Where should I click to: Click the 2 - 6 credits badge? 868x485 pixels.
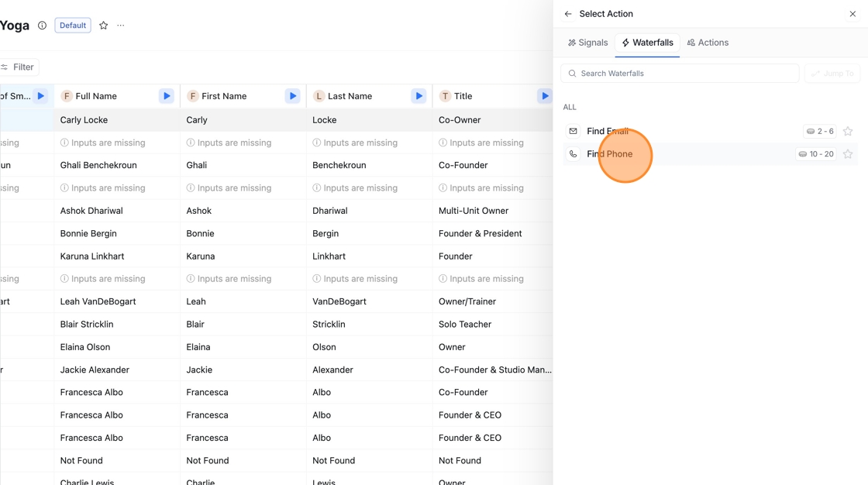coord(820,131)
